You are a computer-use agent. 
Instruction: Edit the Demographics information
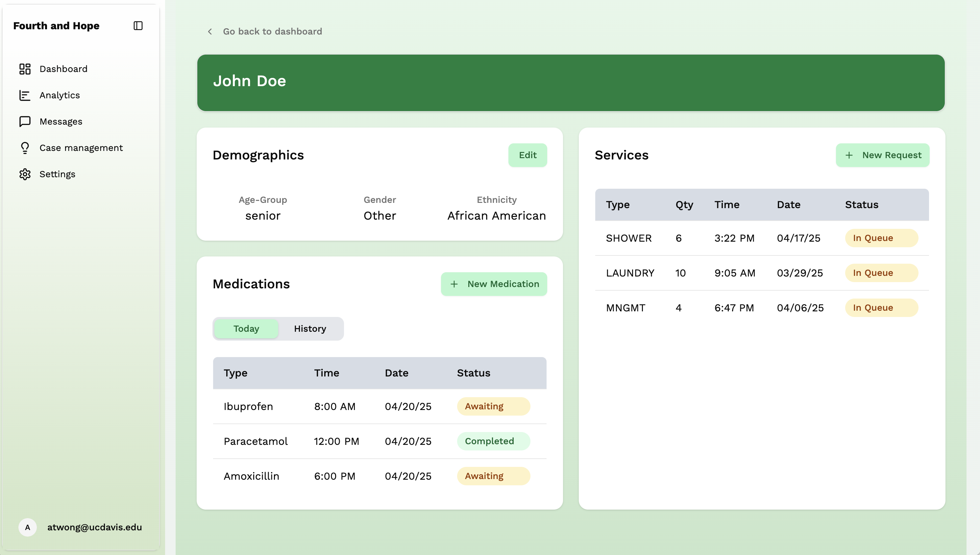click(x=527, y=155)
